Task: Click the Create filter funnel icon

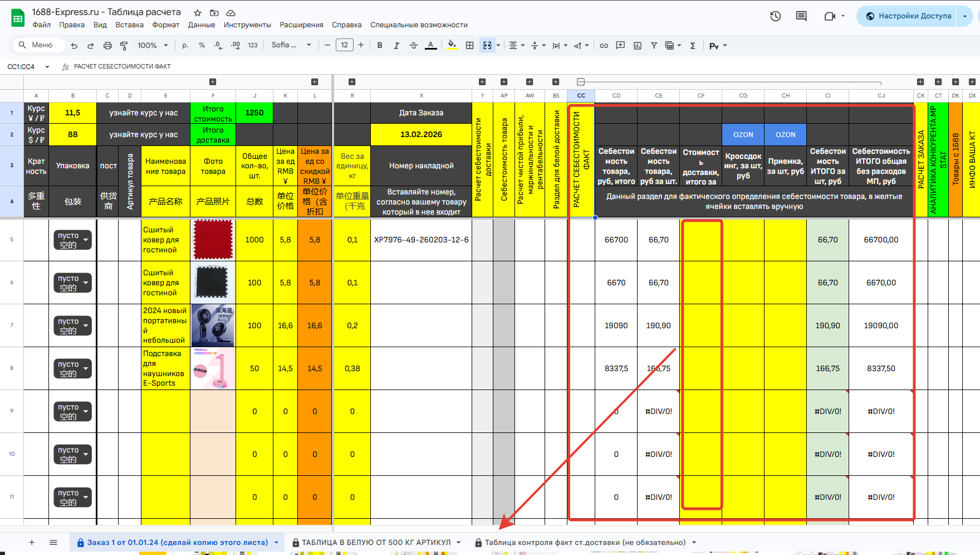Action: [x=654, y=46]
